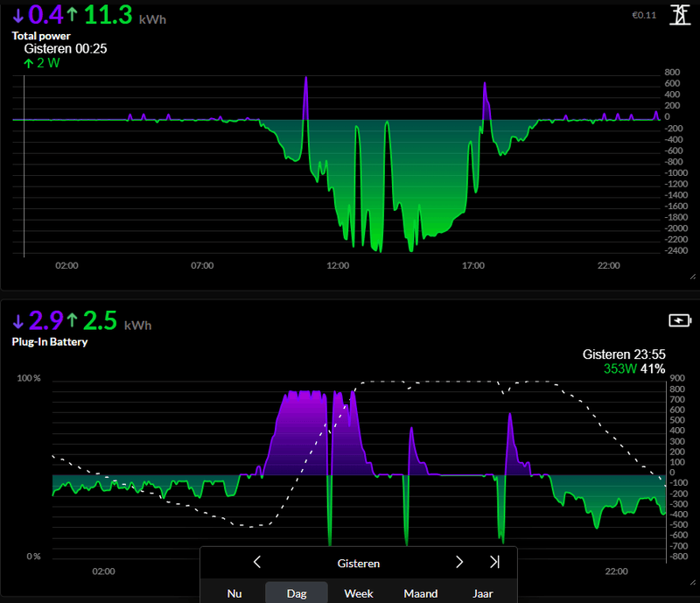The image size is (700, 603).
Task: Select the Dag time range tab
Action: pos(297,593)
